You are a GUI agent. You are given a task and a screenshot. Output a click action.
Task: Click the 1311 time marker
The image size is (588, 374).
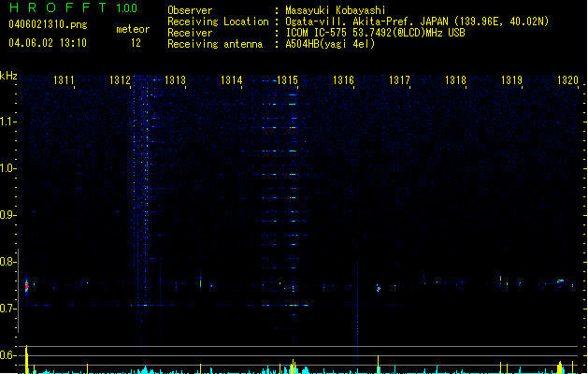coord(64,80)
